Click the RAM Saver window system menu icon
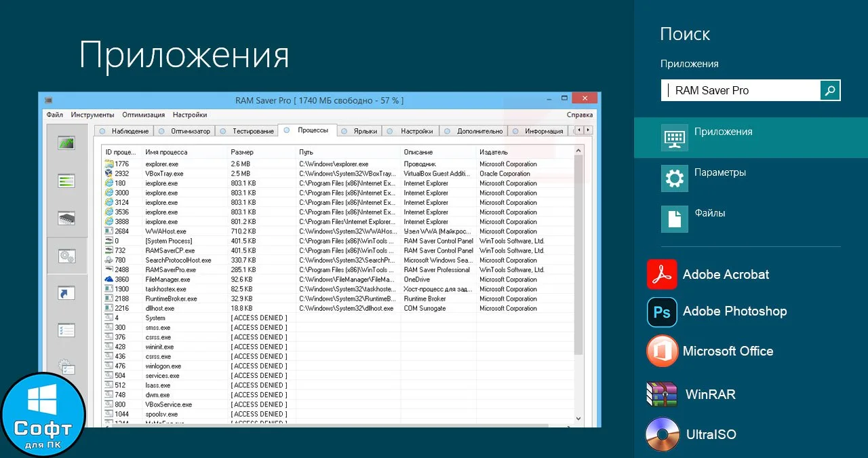This screenshot has height=458, width=868. tap(49, 100)
